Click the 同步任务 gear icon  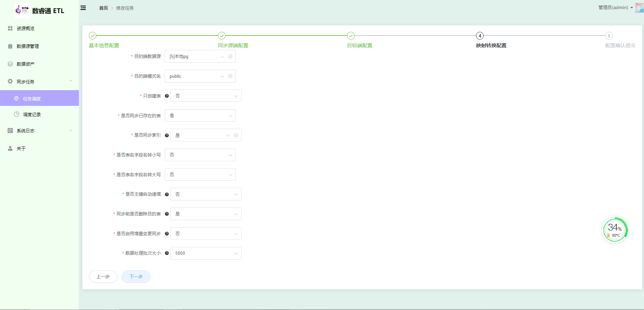click(x=10, y=81)
